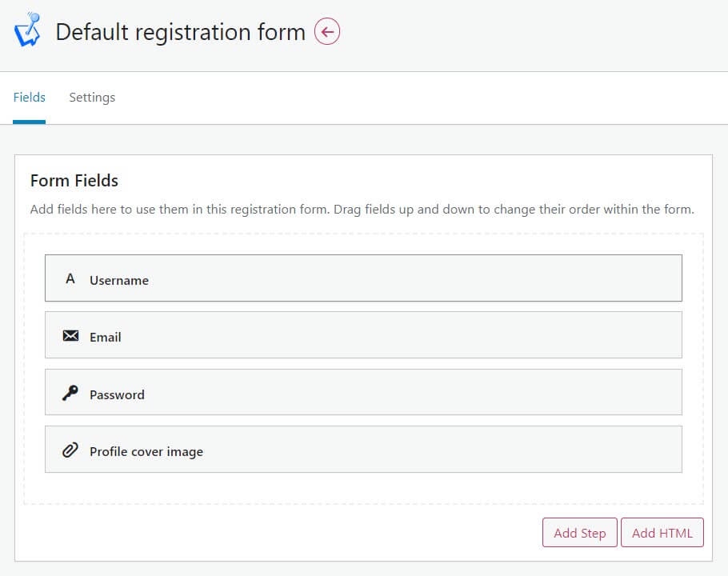This screenshot has height=576, width=728.
Task: Open the Settings tab
Action: pyautogui.click(x=92, y=98)
